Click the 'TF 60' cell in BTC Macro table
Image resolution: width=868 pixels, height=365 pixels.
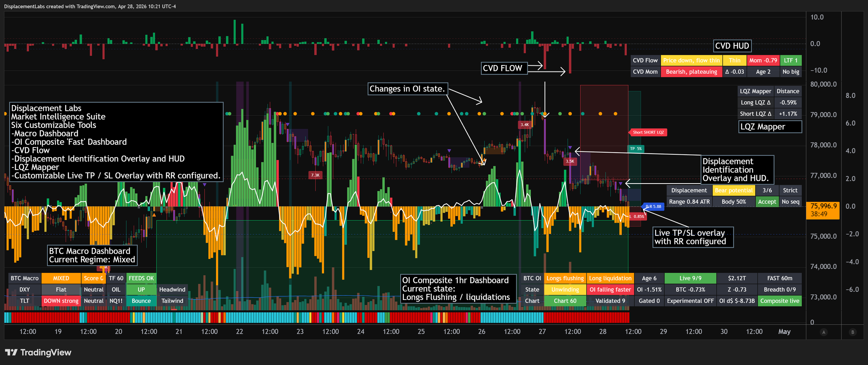[x=116, y=278]
